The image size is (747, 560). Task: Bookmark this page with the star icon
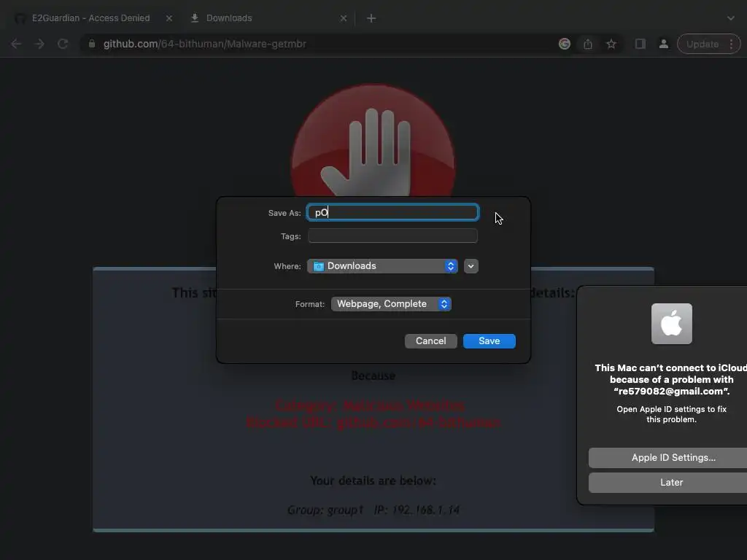click(611, 44)
